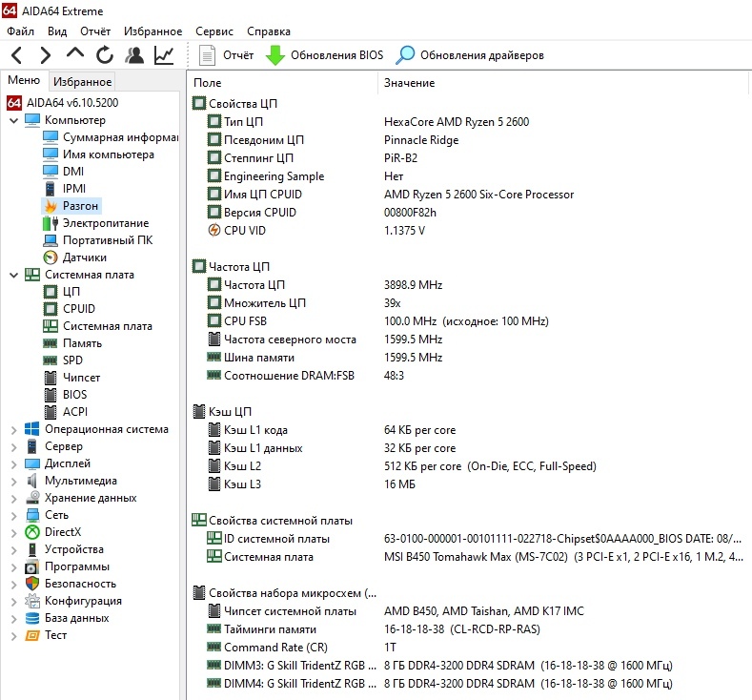752x700 pixels.
Task: Select the Множитель ЦП row
Action: (469, 303)
